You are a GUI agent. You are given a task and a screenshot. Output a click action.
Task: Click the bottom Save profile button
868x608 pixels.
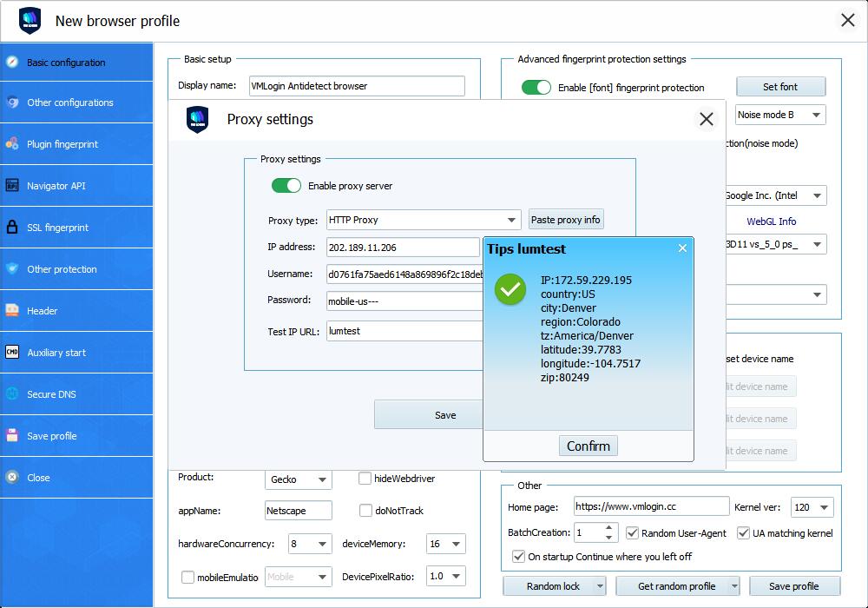pos(794,585)
